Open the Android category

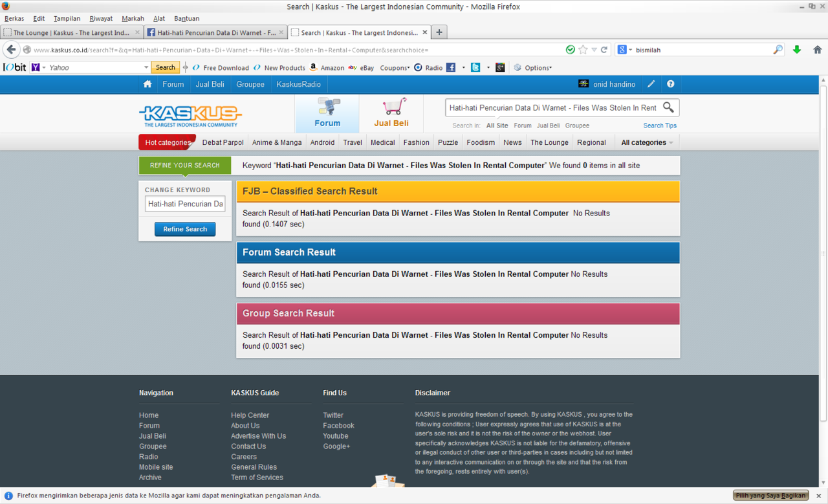(322, 142)
